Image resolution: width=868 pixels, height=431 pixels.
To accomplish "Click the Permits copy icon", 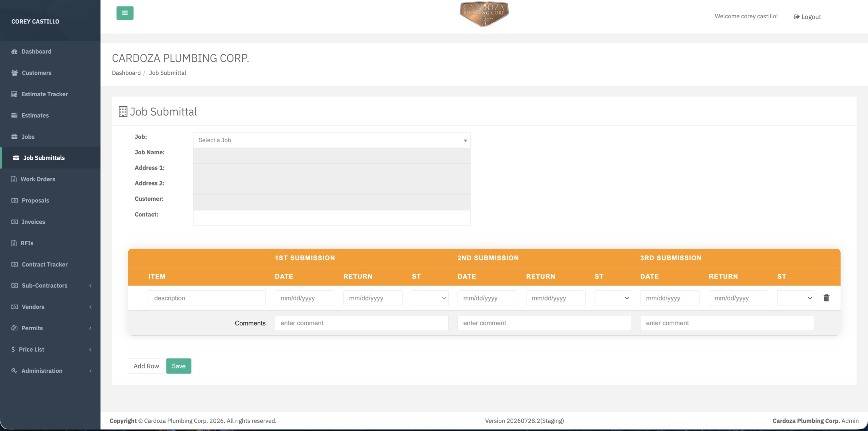I will coord(14,328).
